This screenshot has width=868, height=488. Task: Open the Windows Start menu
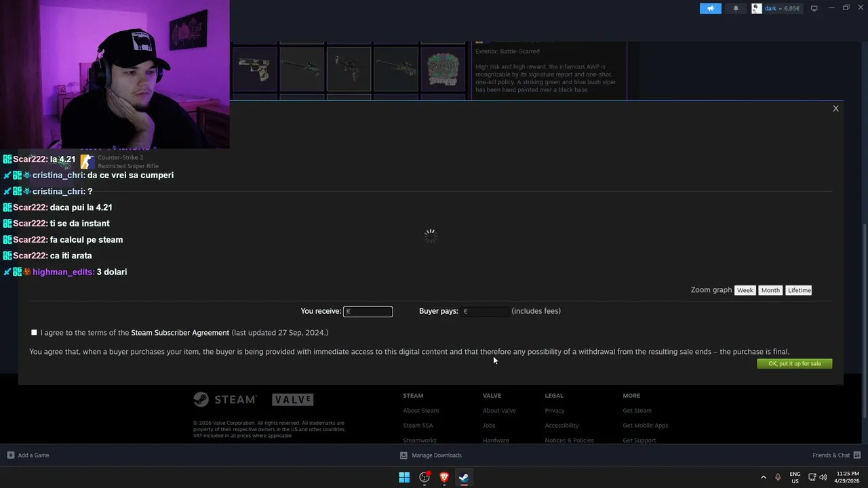404,477
